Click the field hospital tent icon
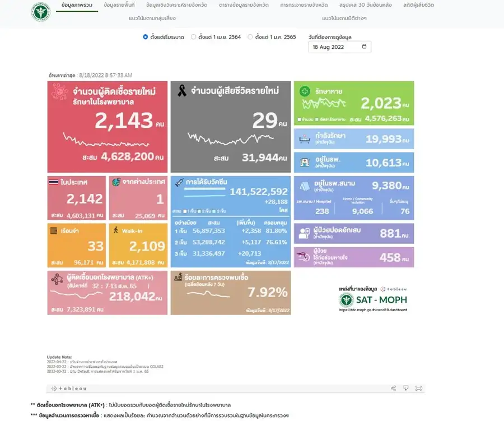504x421 pixels. (x=305, y=187)
